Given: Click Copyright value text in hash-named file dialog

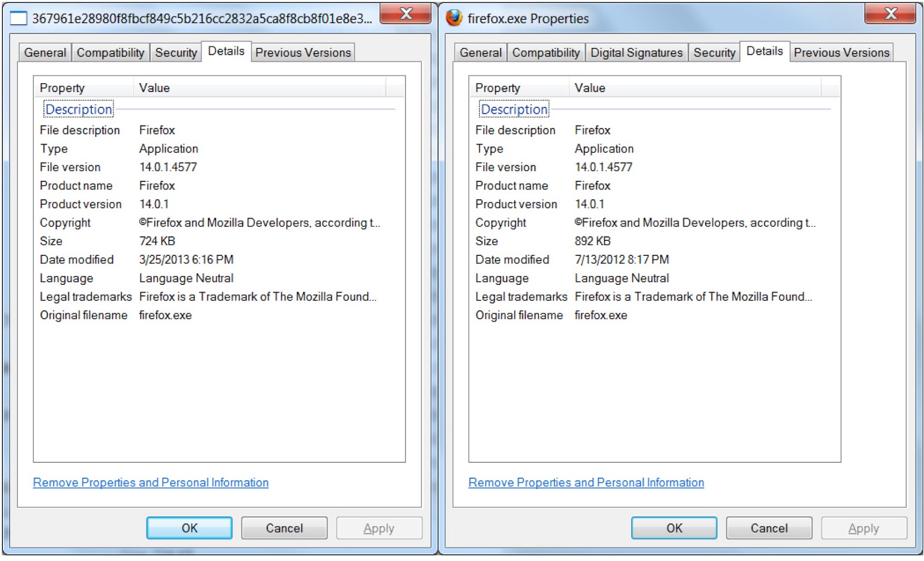Looking at the screenshot, I should 260,222.
